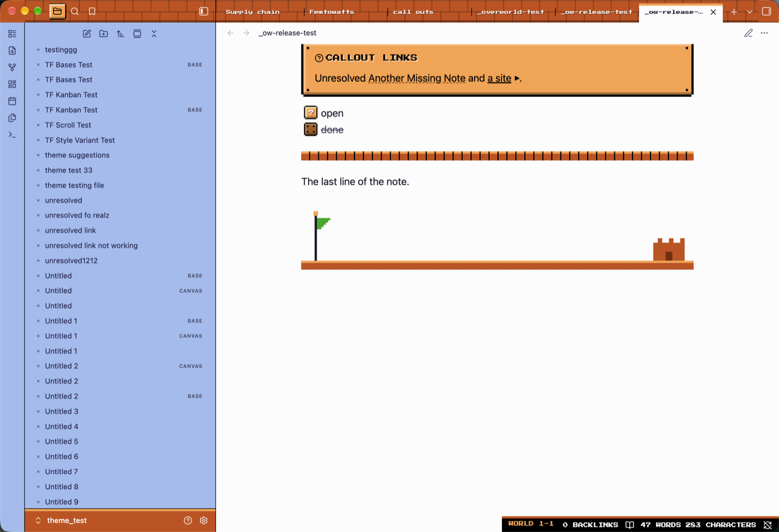Click the 0 backlinks status item
Image resolution: width=779 pixels, height=532 pixels.
(590, 525)
